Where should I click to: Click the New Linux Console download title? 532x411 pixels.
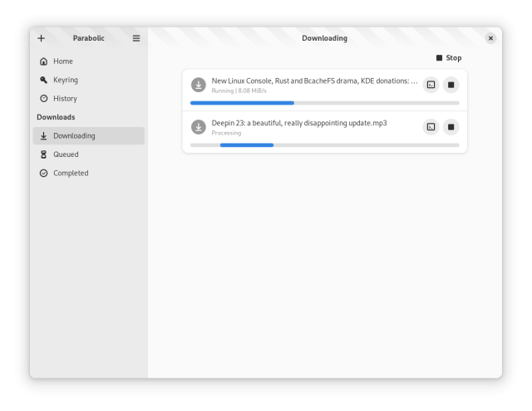314,81
